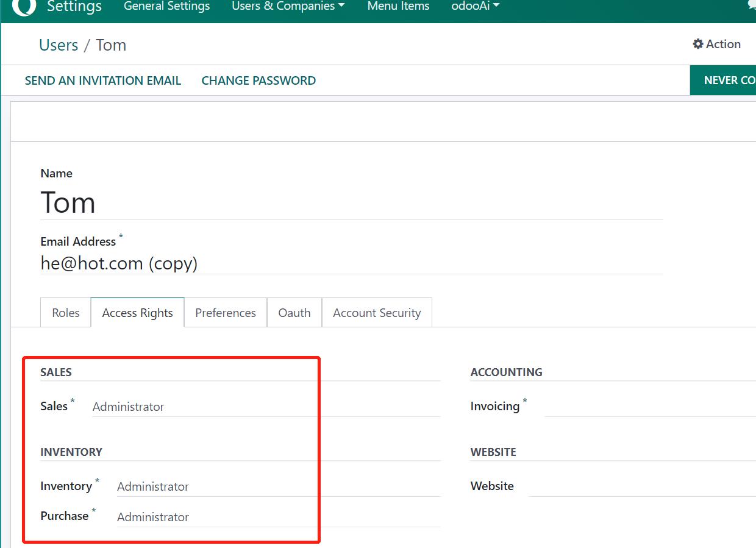Image resolution: width=756 pixels, height=548 pixels.
Task: Expand the odooAi dropdown menu
Action: (x=475, y=7)
